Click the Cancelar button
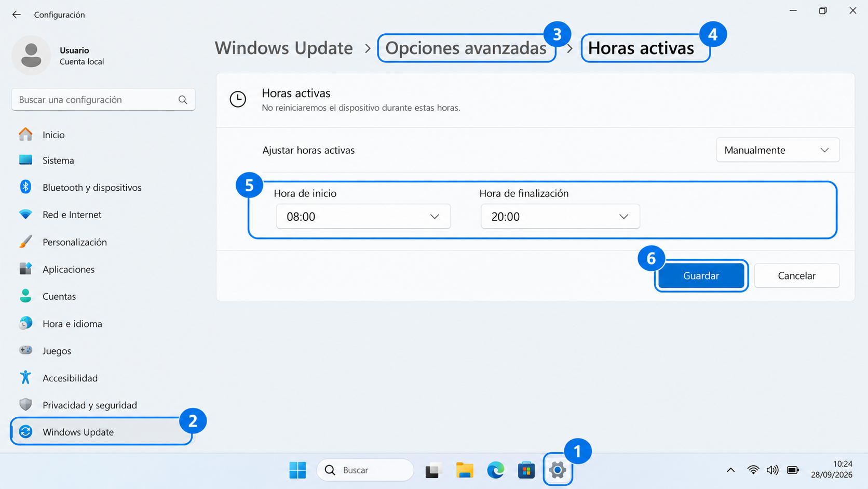The image size is (868, 489). [x=796, y=275]
